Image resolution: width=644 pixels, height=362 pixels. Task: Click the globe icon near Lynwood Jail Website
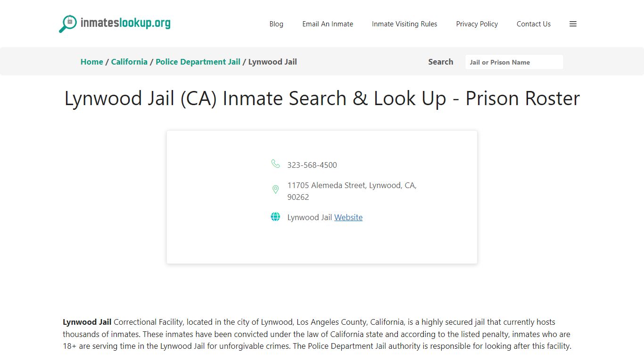pos(275,217)
